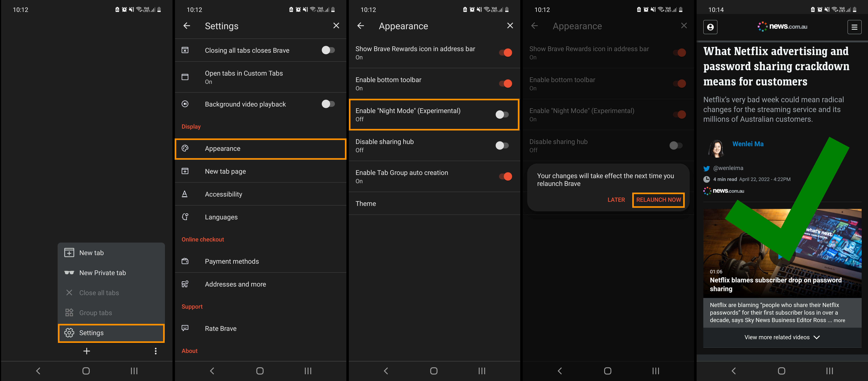Go back from Settings screen arrow
Image resolution: width=868 pixels, height=381 pixels.
point(187,26)
